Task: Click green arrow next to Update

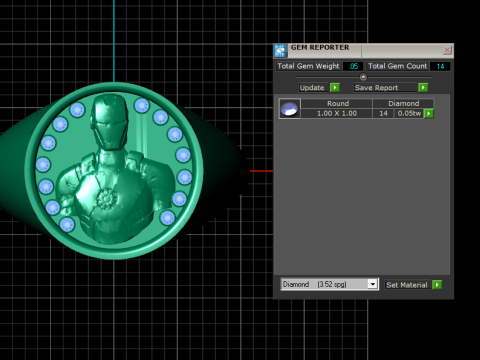Action: (x=335, y=88)
